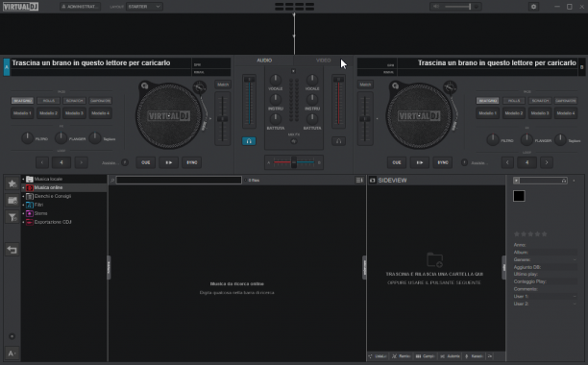Toggle left deck SYNC button
This screenshot has width=588, height=365.
point(191,162)
